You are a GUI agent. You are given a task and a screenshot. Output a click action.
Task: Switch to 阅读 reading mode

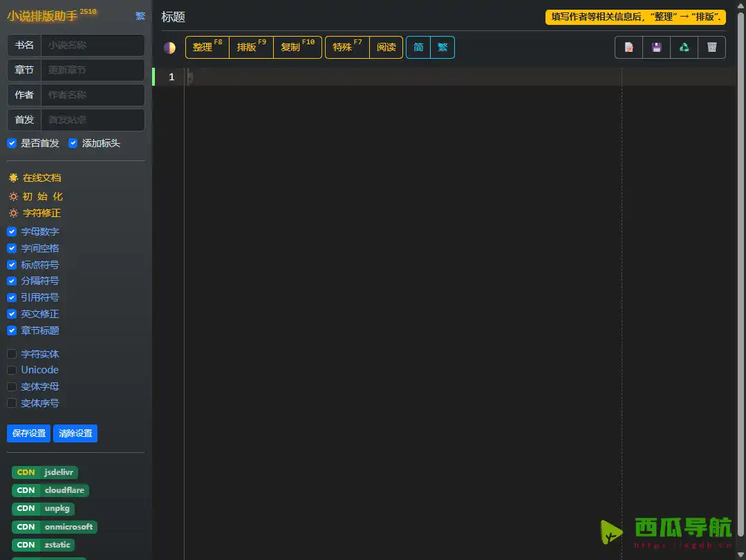pos(386,48)
